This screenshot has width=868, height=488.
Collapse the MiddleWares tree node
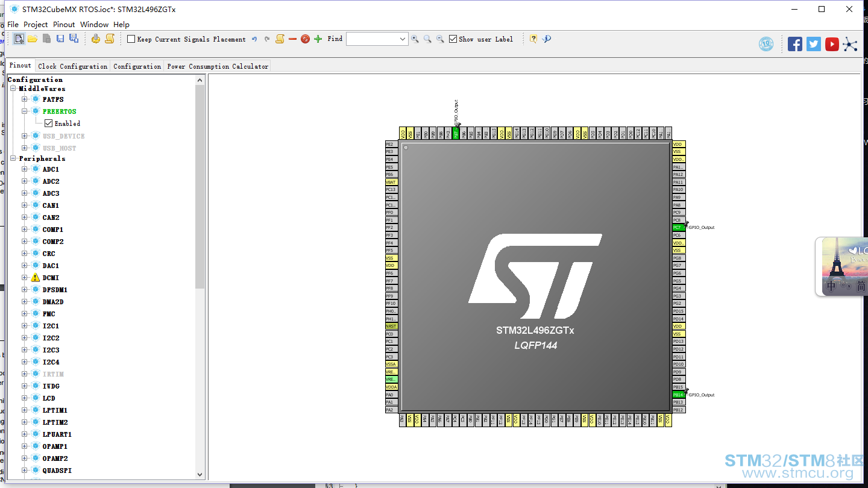(x=13, y=89)
